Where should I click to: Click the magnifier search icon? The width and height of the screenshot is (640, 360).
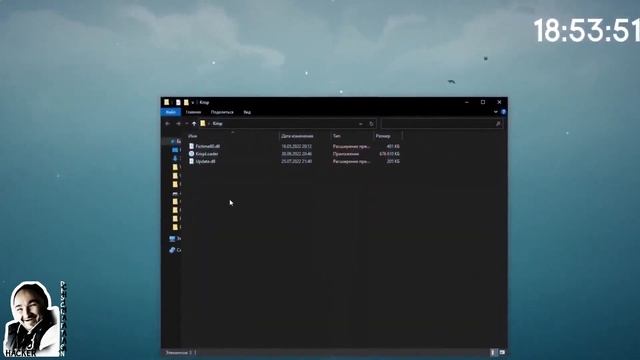pyautogui.click(x=498, y=124)
